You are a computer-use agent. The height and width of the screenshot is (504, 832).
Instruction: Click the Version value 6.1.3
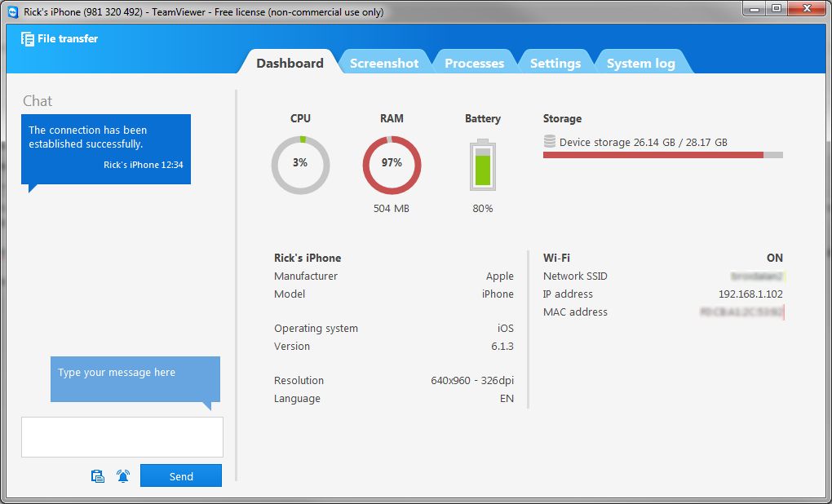502,346
